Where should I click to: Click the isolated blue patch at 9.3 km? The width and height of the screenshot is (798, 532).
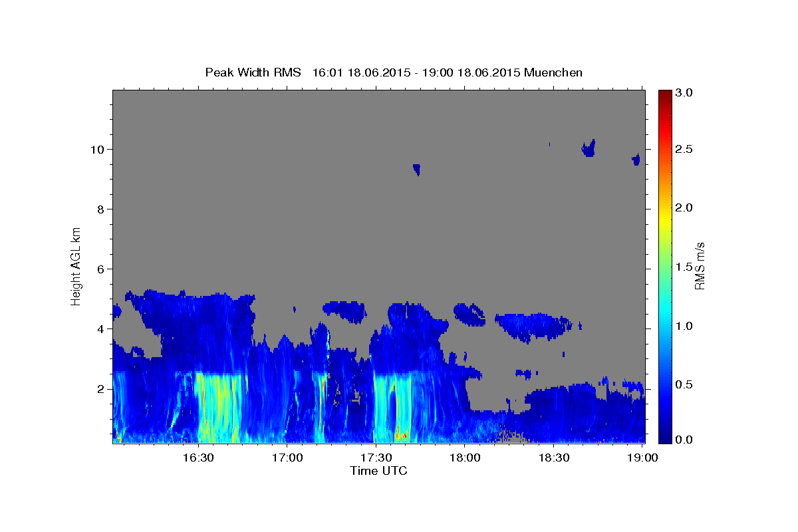416,169
